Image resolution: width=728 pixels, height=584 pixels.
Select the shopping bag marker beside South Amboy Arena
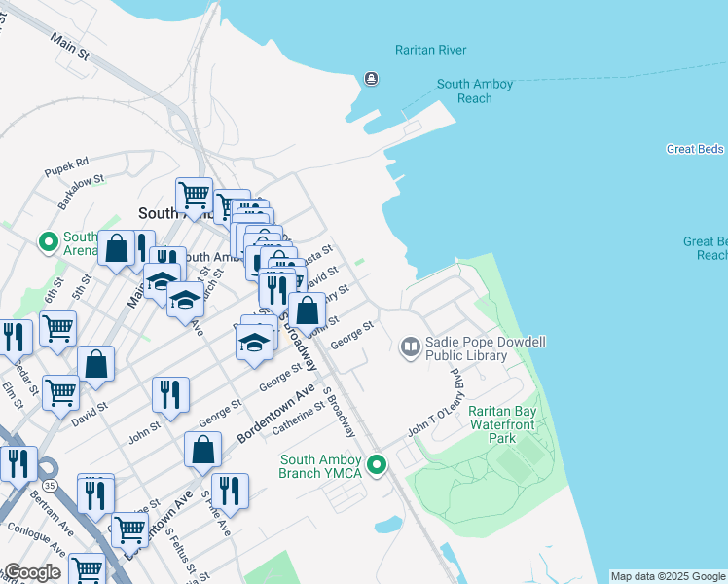point(116,249)
